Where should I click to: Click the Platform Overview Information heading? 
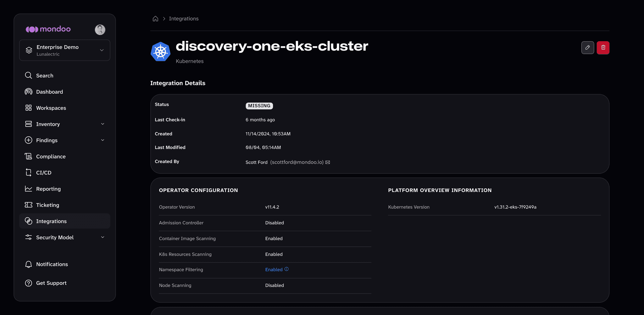tap(440, 190)
